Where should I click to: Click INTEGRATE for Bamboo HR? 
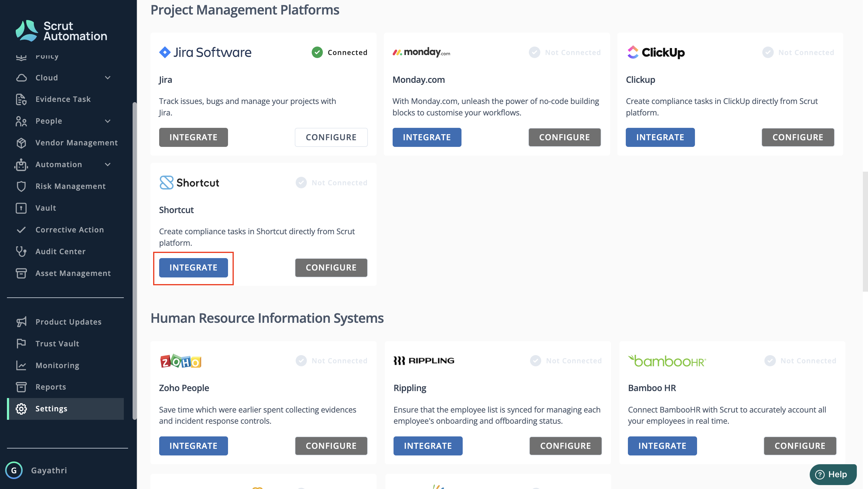662,446
